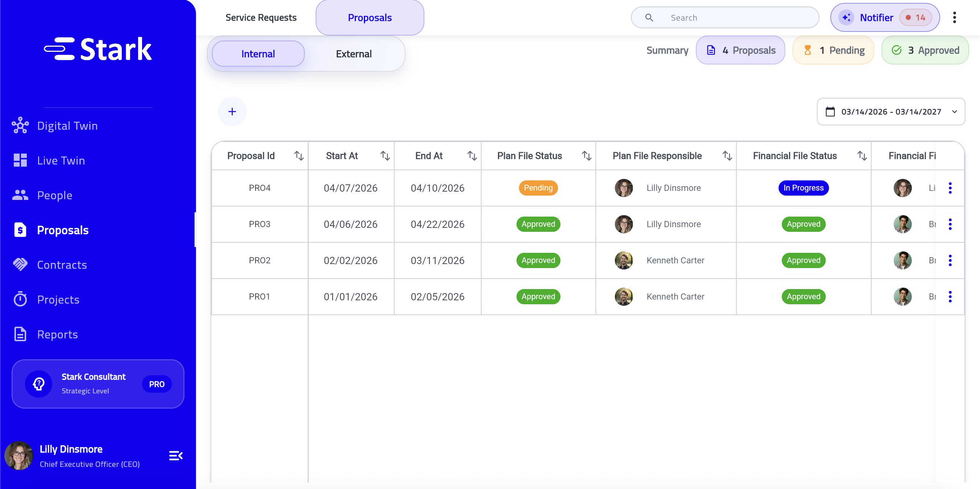Switch to Internal proposals toggle

[x=258, y=54]
